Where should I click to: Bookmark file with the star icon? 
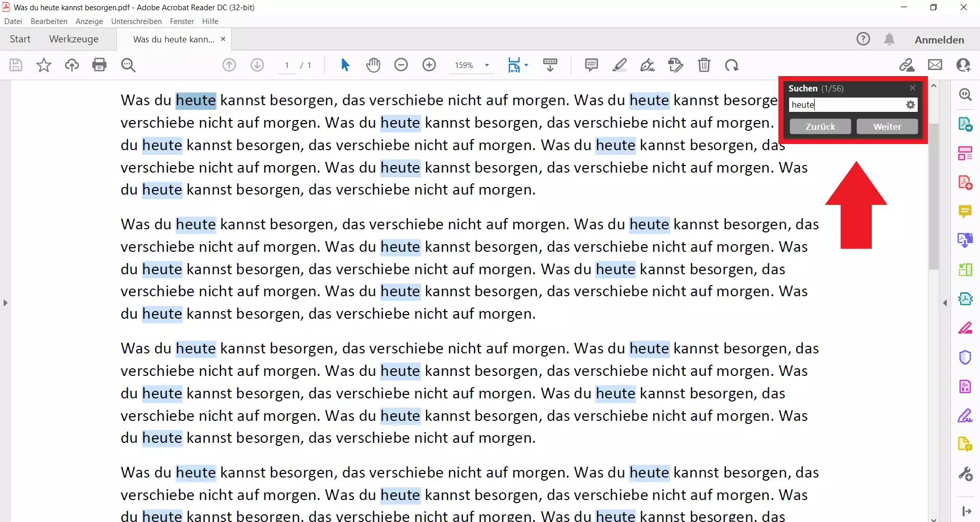(x=44, y=65)
